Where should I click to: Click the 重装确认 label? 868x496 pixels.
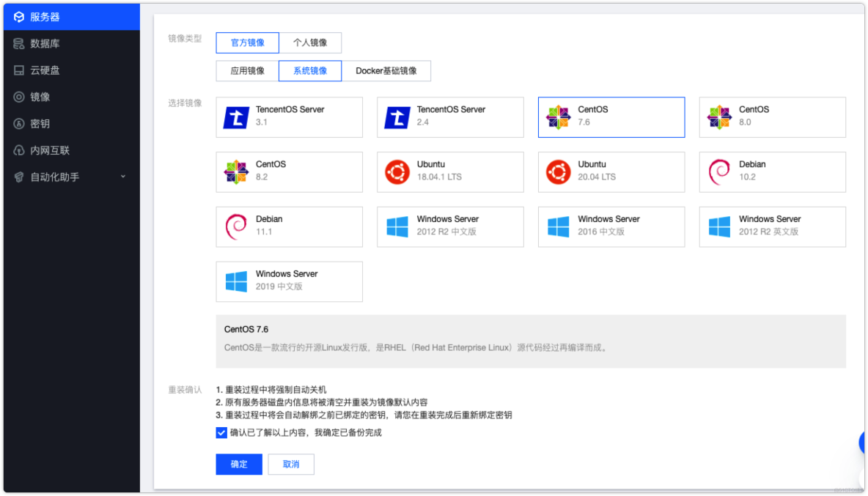(x=185, y=390)
